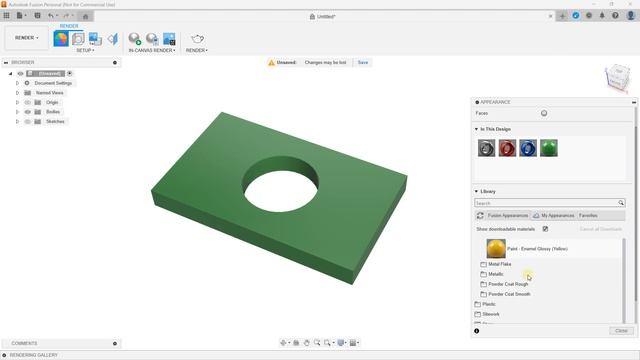Open Display Settings dropdown in navigation bar
The width and height of the screenshot is (640, 360).
[342, 343]
